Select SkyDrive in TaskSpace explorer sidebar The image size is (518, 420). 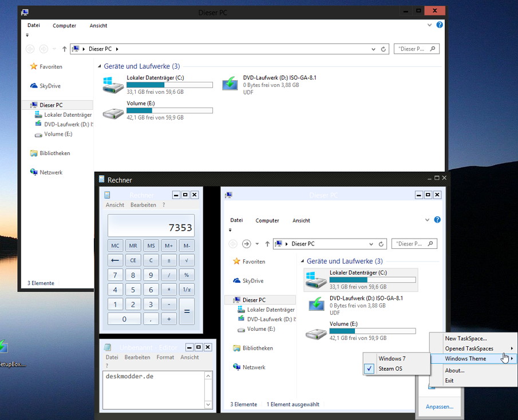click(x=248, y=280)
